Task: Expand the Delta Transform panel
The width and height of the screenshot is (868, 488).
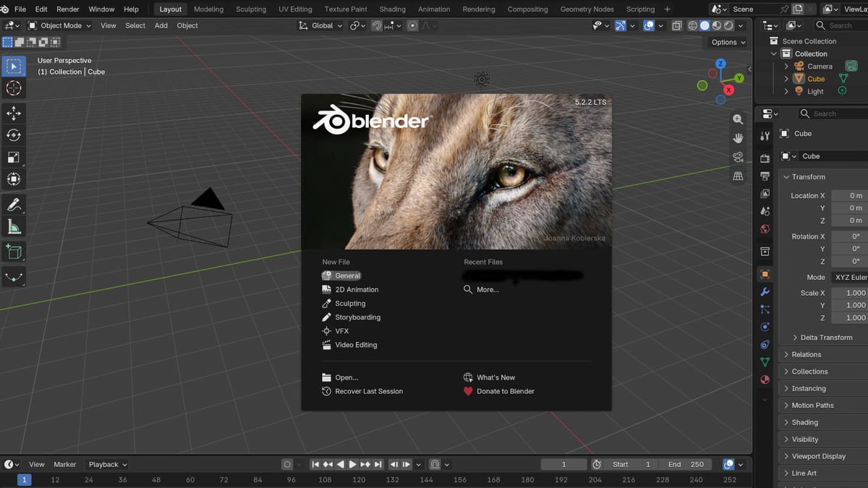Action: (822, 338)
